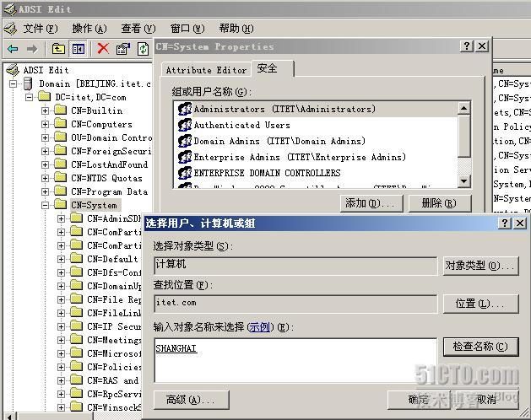Expand the CN=Computers tree node

tap(45, 124)
